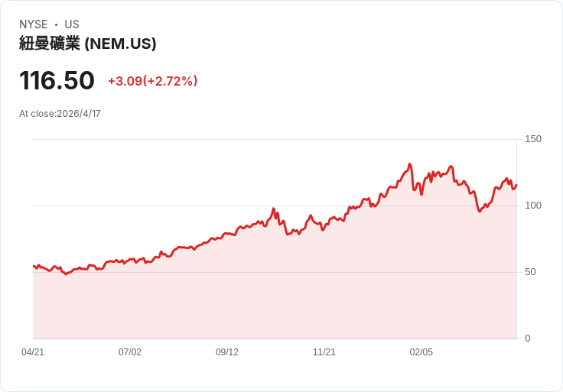This screenshot has height=392, width=563.
Task: Click the +3.09(+2.72%) price change text
Action: click(152, 81)
